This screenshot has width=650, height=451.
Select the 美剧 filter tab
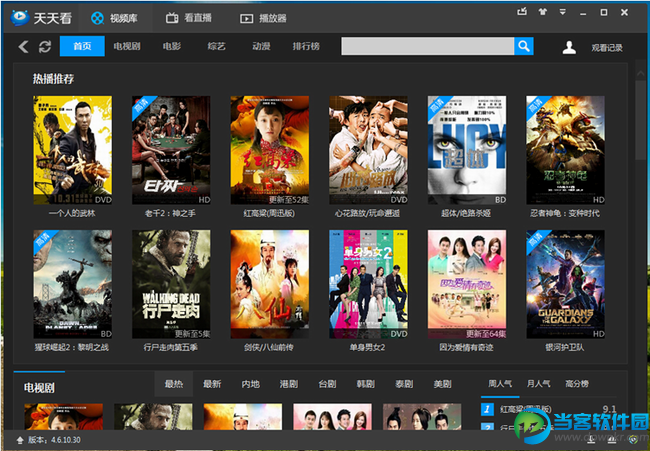(442, 384)
